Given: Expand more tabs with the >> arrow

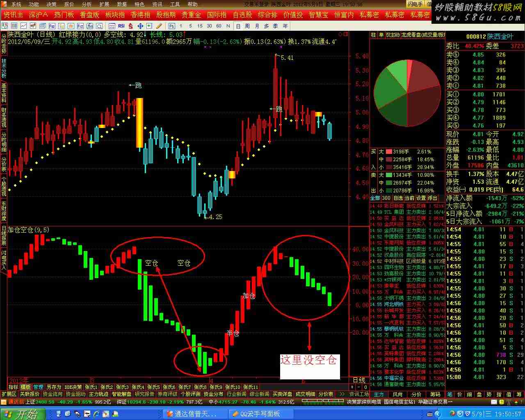Looking at the screenshot, I should click(342, 394).
